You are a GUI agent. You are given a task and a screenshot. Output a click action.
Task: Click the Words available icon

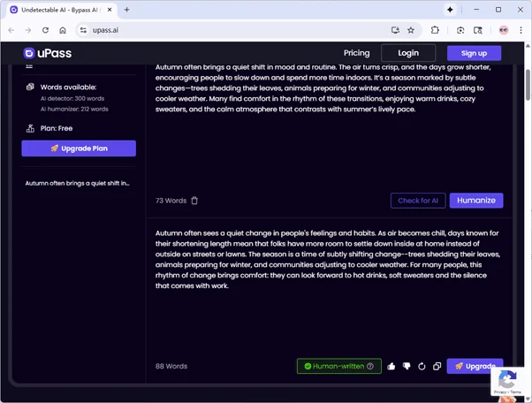coord(30,87)
